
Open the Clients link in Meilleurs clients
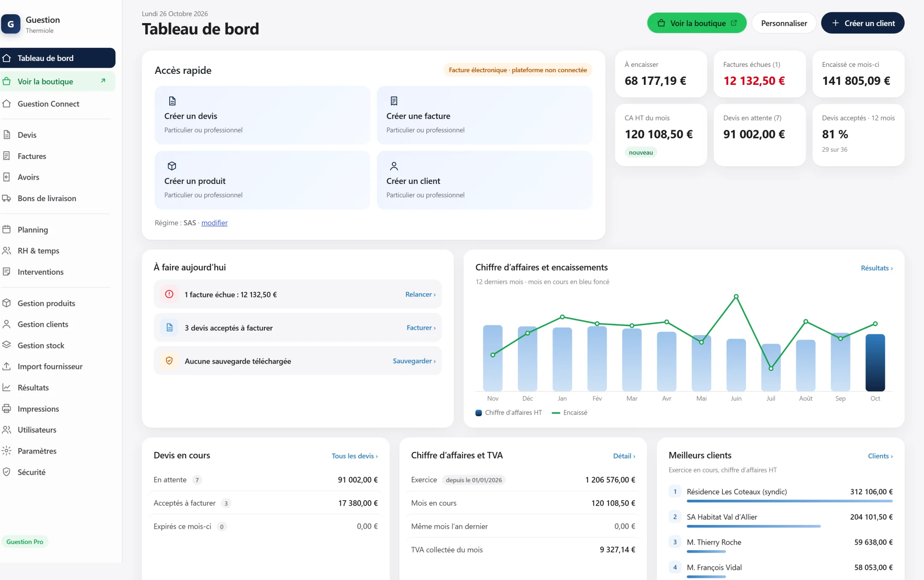coord(880,456)
